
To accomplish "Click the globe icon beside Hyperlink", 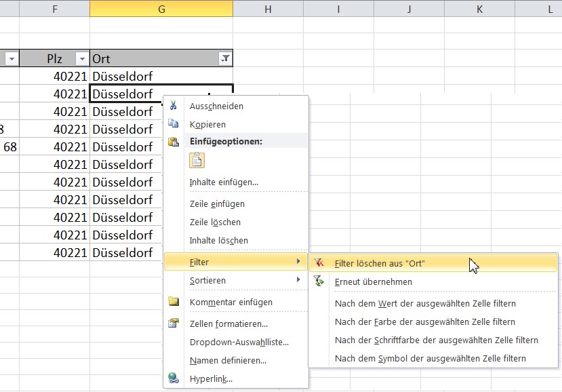I will [174, 378].
